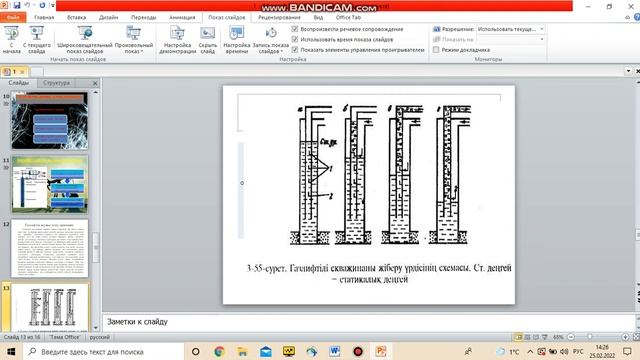Switch to the Вид ribbon tab
This screenshot has width=640, height=360.
click(318, 17)
